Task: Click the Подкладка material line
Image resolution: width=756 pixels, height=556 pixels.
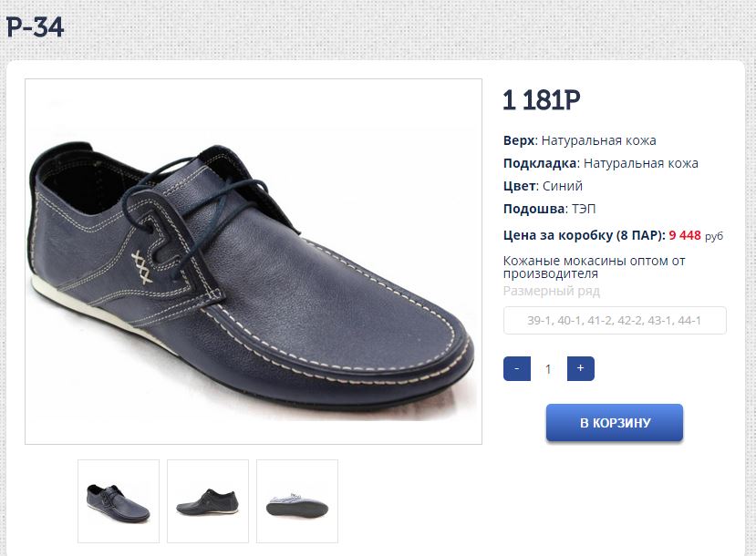Action: point(601,163)
